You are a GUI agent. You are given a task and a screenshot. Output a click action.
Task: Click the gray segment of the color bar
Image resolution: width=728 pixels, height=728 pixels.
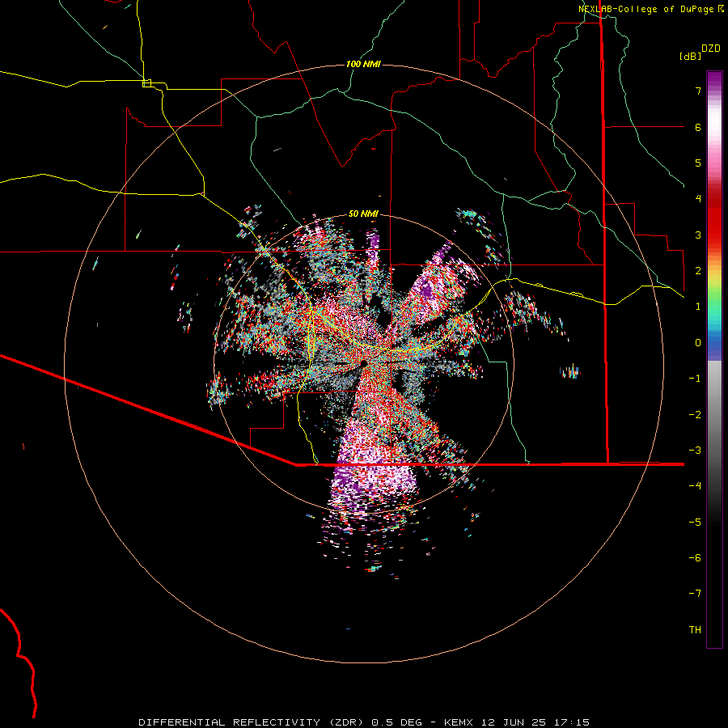[x=714, y=408]
